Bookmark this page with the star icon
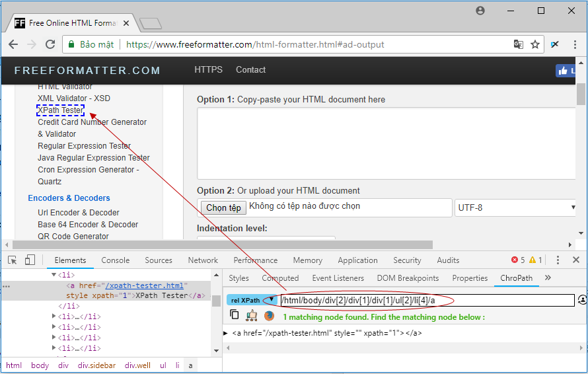This screenshot has width=588, height=374. point(535,44)
